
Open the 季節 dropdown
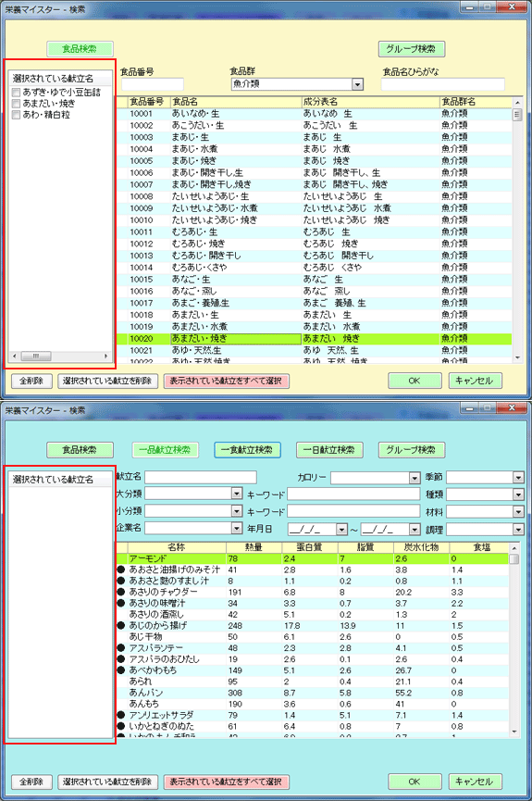518,478
